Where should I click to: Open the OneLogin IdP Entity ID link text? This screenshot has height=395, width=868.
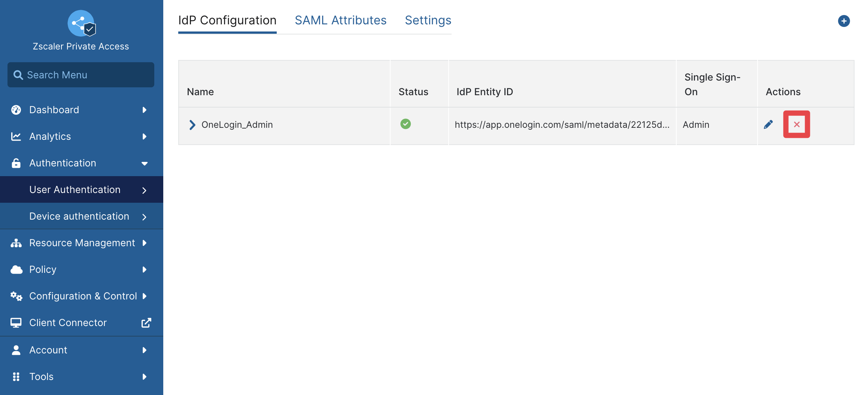tap(562, 125)
